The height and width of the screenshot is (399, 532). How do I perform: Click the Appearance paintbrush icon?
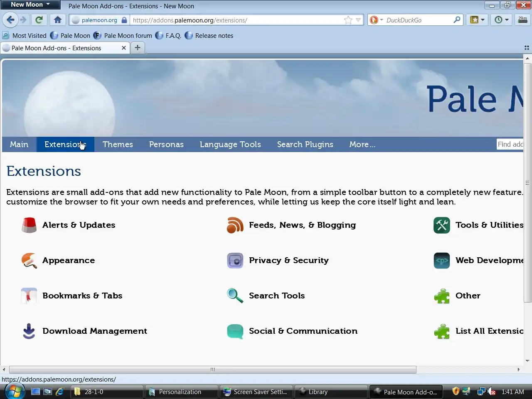coord(29,261)
